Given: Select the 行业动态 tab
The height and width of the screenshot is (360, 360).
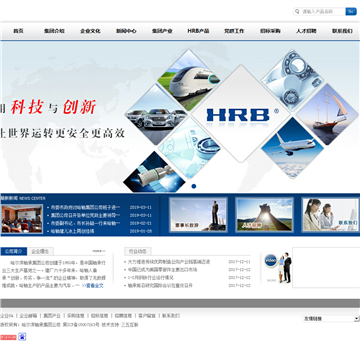Looking at the screenshot, I should coord(138,251).
